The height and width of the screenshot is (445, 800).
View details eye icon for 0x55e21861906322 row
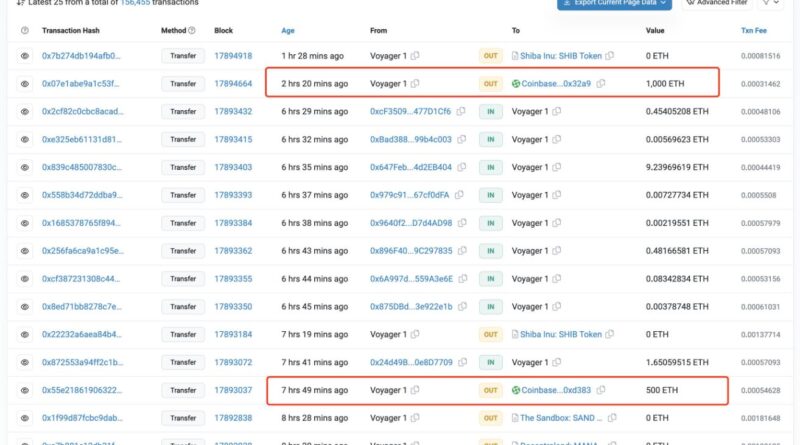pos(25,390)
